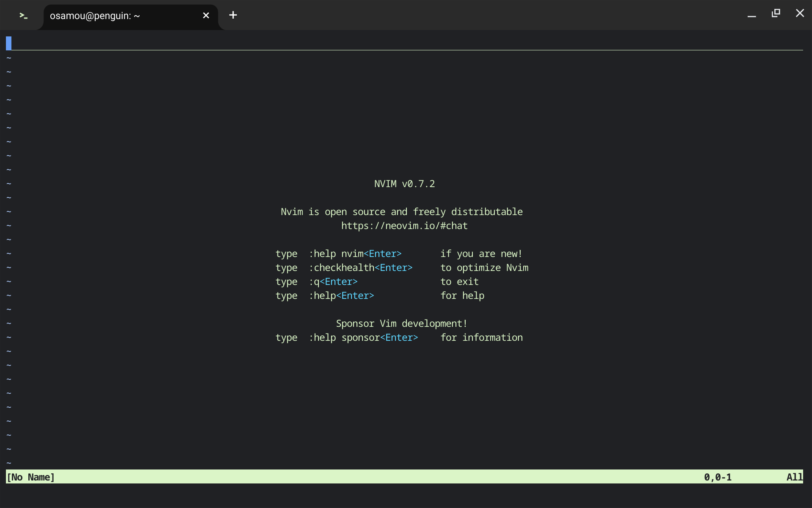Click the :help sponsor<Enter> hint text
Viewport: 812px width, 508px height.
(x=363, y=337)
